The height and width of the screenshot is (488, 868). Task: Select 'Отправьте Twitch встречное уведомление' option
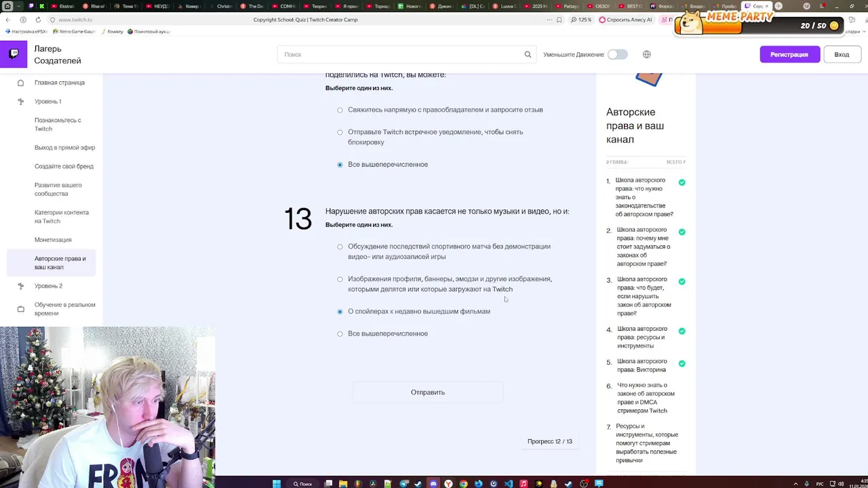pyautogui.click(x=340, y=132)
